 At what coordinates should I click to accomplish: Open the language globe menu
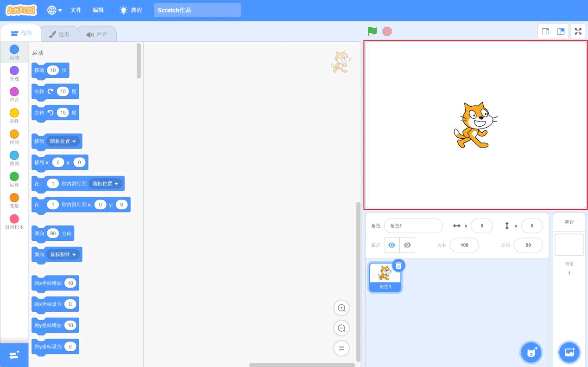(55, 10)
